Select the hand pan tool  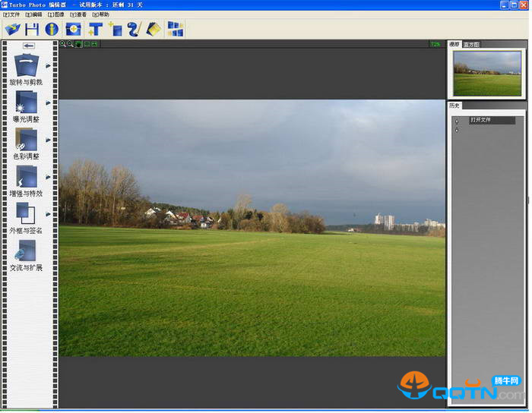tap(78, 44)
